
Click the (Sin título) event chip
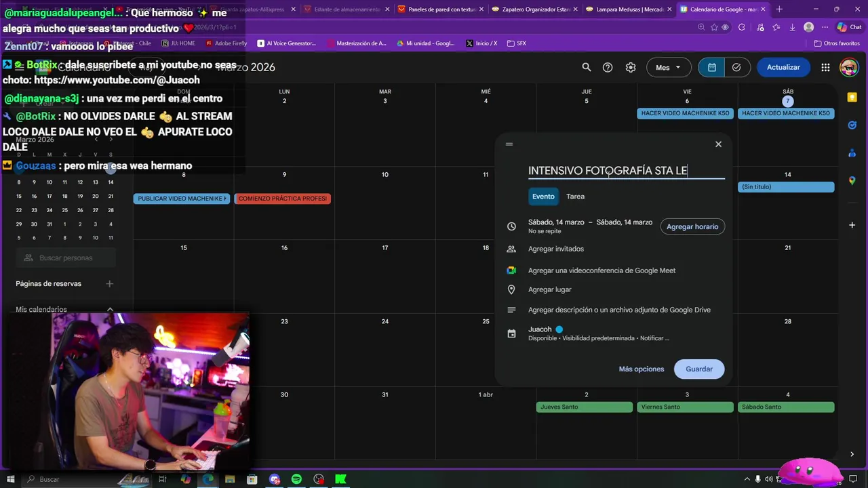point(785,187)
